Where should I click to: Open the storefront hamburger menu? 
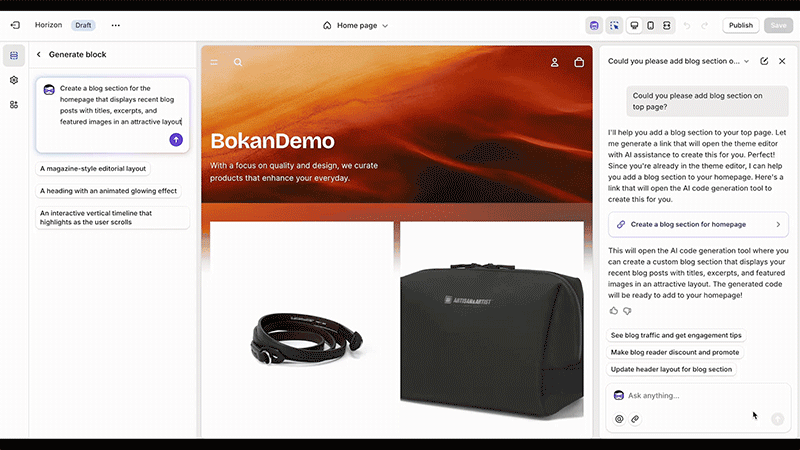214,62
